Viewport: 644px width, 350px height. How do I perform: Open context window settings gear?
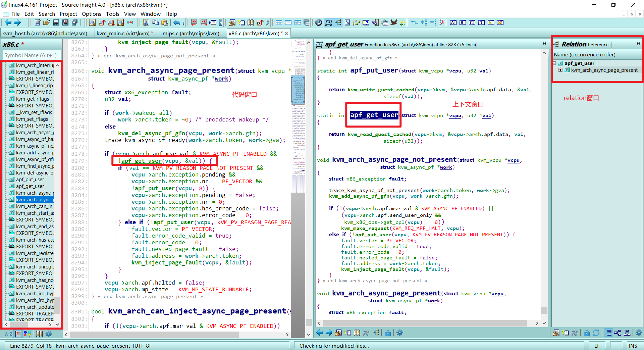[399, 333]
